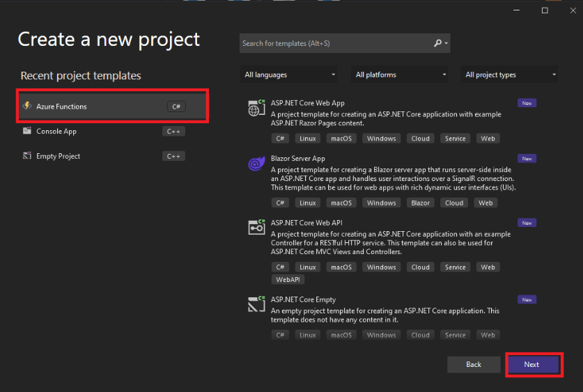583x392 pixels.
Task: Click the WebAPI tag under Web API template
Action: (288, 280)
